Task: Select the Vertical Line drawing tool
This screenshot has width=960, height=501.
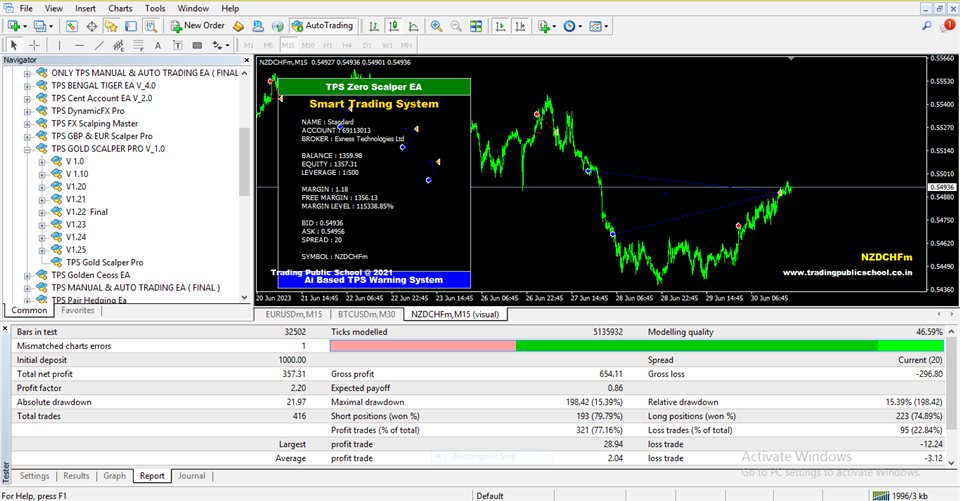Action: (x=59, y=45)
